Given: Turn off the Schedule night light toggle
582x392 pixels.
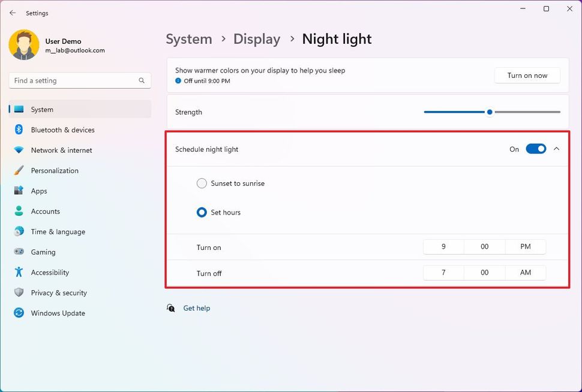Looking at the screenshot, I should 536,149.
